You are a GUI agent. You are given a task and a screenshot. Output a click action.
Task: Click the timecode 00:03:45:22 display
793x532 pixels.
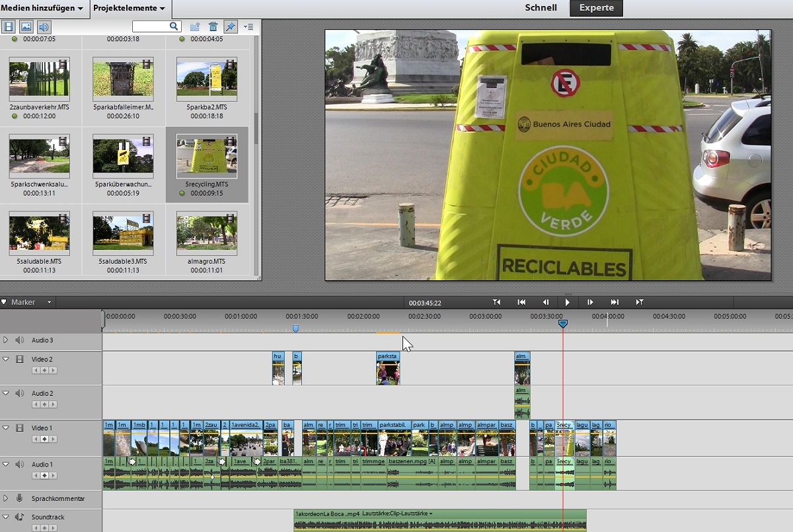pos(425,303)
